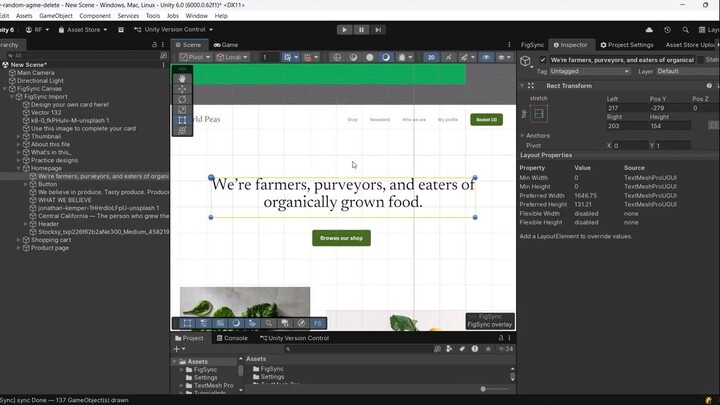This screenshot has height=405, width=720.
Task: Open the package manager icon beside Asset Store
Action: click(x=121, y=30)
